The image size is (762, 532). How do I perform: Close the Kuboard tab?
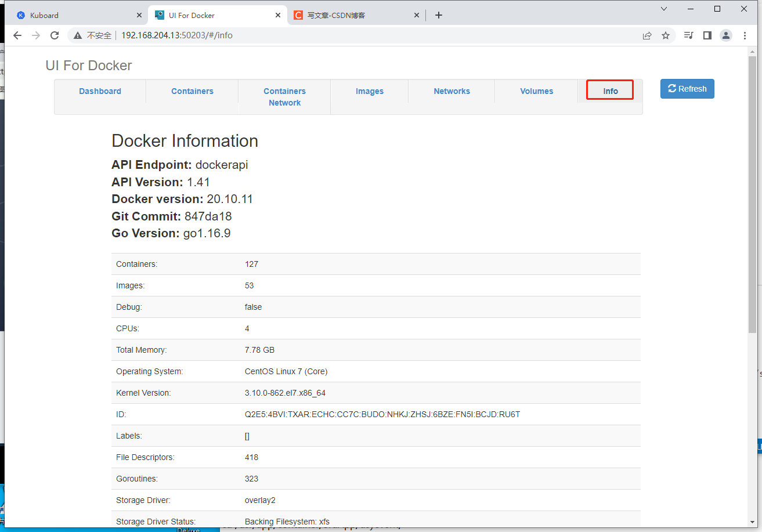[139, 15]
